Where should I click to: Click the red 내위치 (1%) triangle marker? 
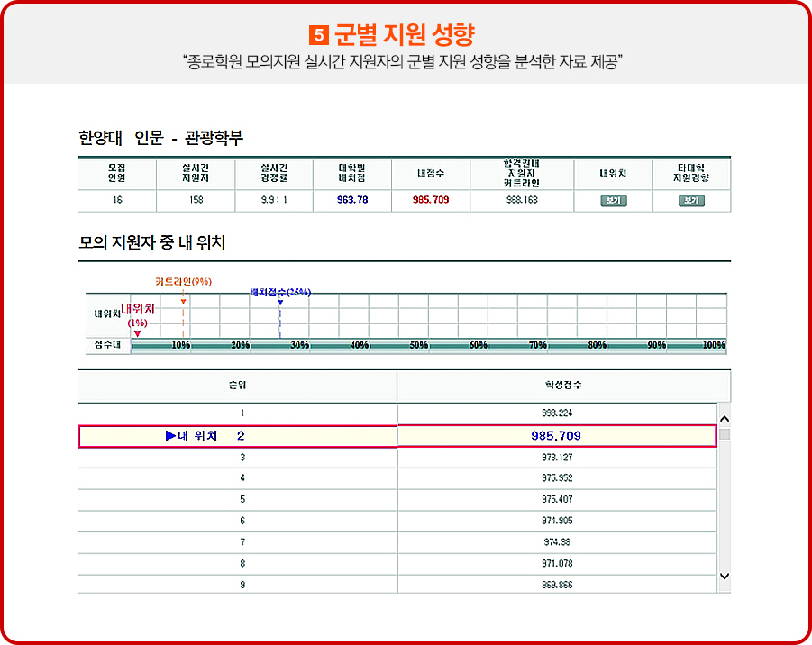(137, 333)
